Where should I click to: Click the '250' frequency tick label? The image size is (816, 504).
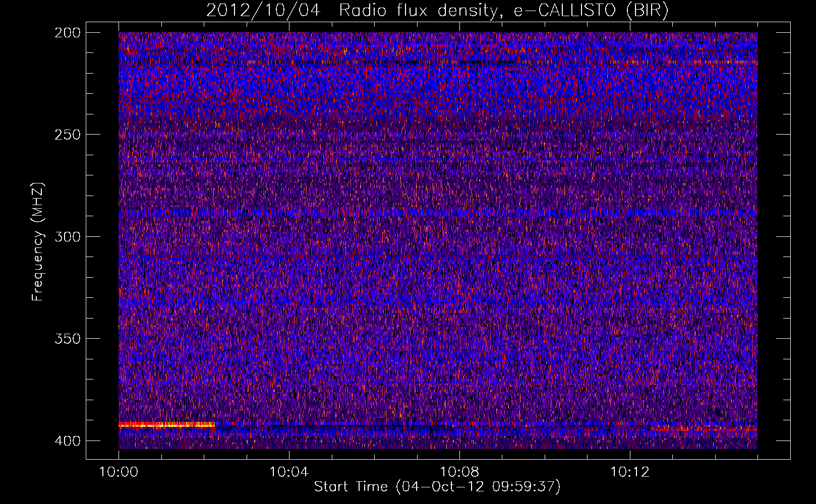(x=67, y=135)
